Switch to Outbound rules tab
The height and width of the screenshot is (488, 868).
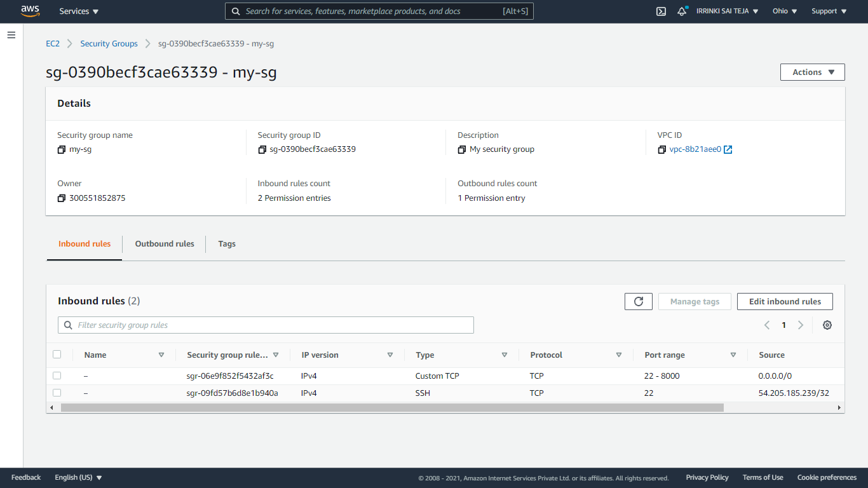click(165, 244)
